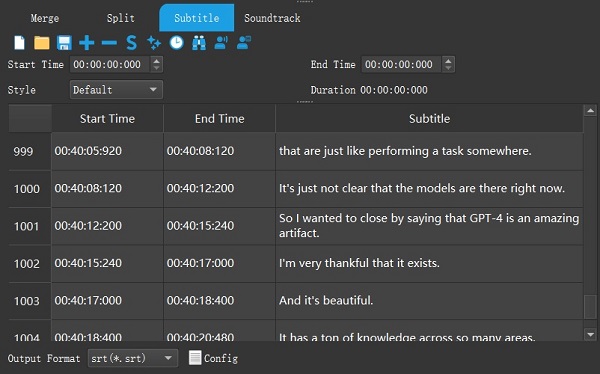600x374 pixels.
Task: Click the person speech-to-text icon
Action: [221, 42]
